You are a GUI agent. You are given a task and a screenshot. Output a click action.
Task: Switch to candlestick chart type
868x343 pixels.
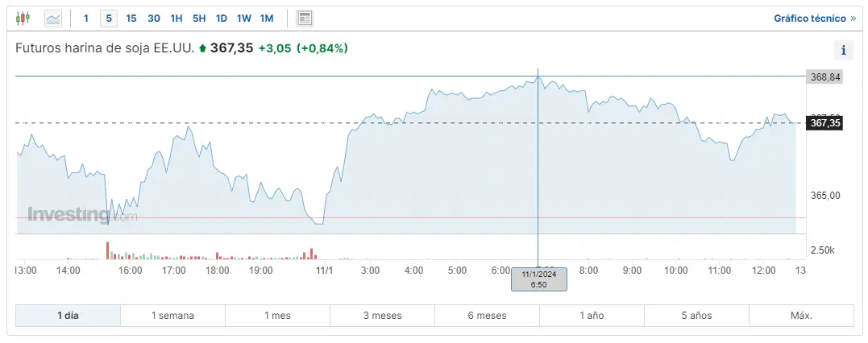(x=23, y=18)
